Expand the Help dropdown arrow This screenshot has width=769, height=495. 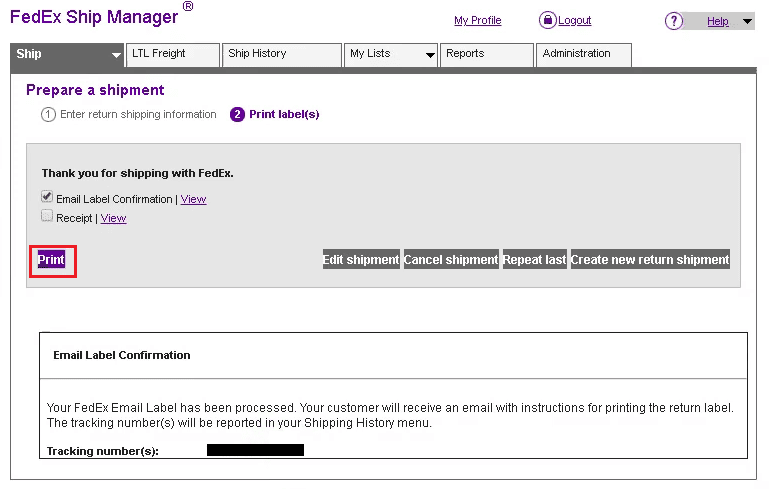click(747, 21)
